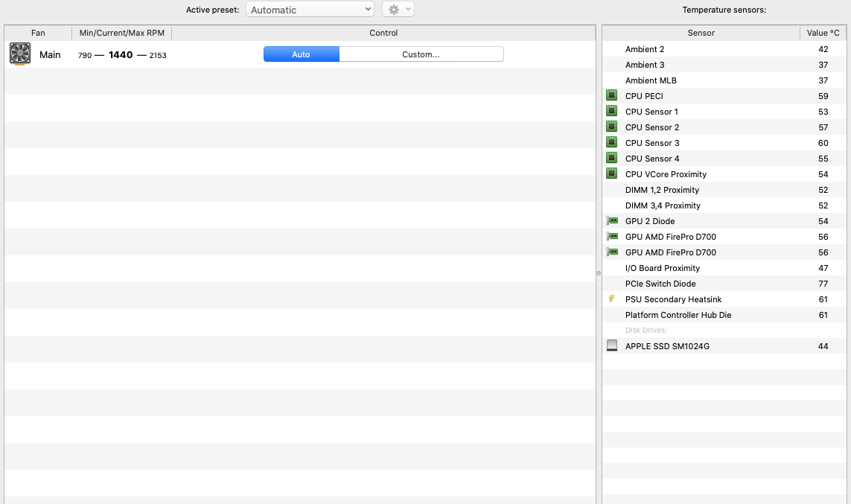Click the CPU Sensor 4 chip icon
Screen dimensions: 851x504
612,158
